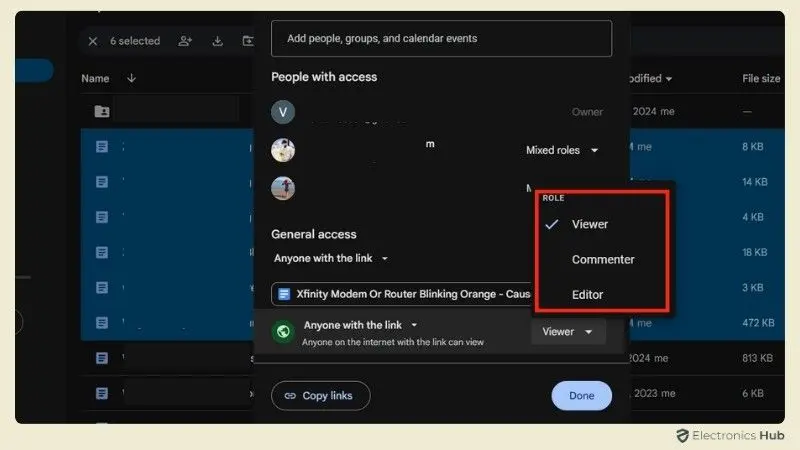Focus the Add people, groups, and calendar events field
This screenshot has height=450, width=800.
click(441, 38)
